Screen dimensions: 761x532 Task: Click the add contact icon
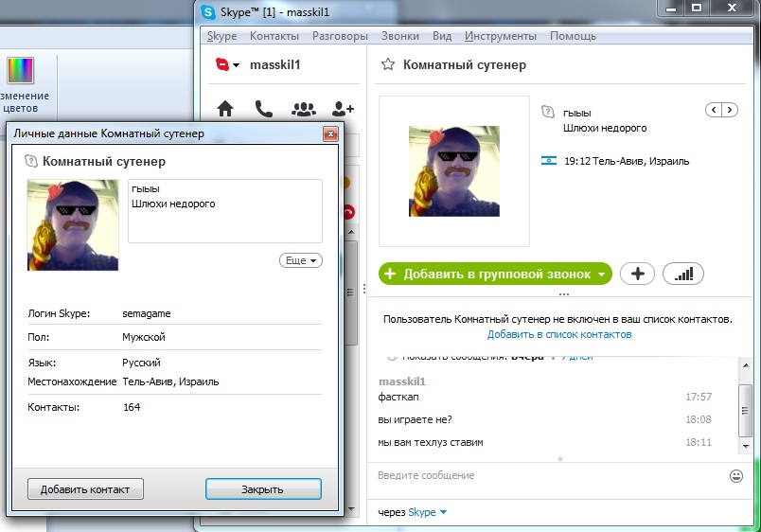[x=343, y=109]
